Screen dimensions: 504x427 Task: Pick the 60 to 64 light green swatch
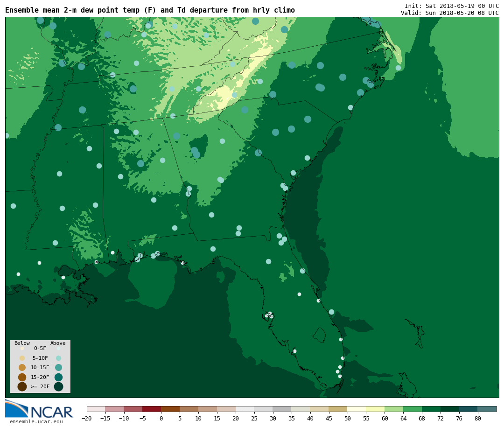[x=394, y=409]
